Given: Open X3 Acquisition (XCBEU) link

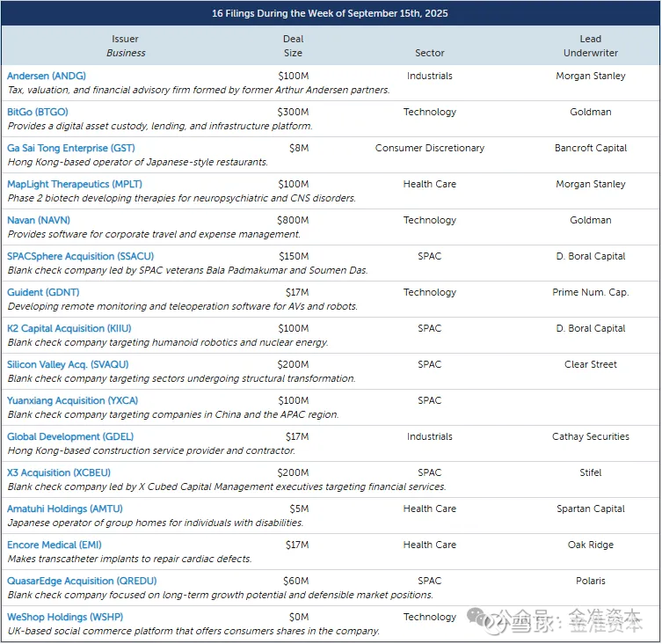Looking at the screenshot, I should (59, 472).
